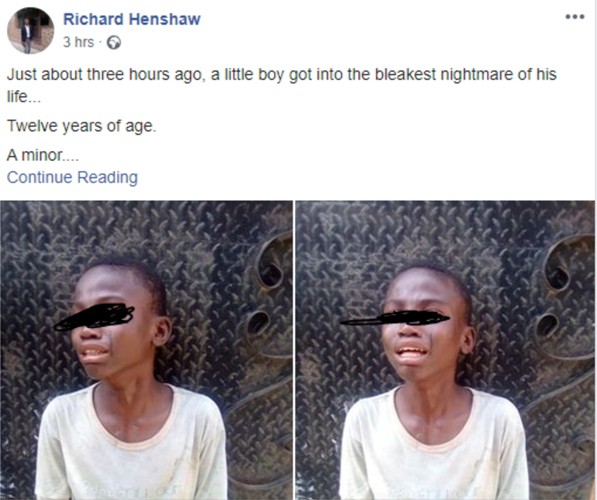Open the right photo of the post
This screenshot has height=500, width=597.
click(445, 350)
